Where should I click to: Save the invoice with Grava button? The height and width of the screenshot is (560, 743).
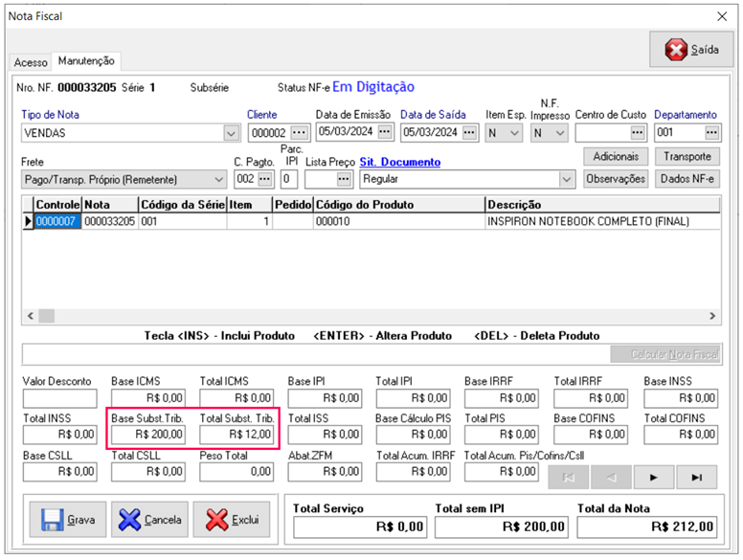pos(69,520)
